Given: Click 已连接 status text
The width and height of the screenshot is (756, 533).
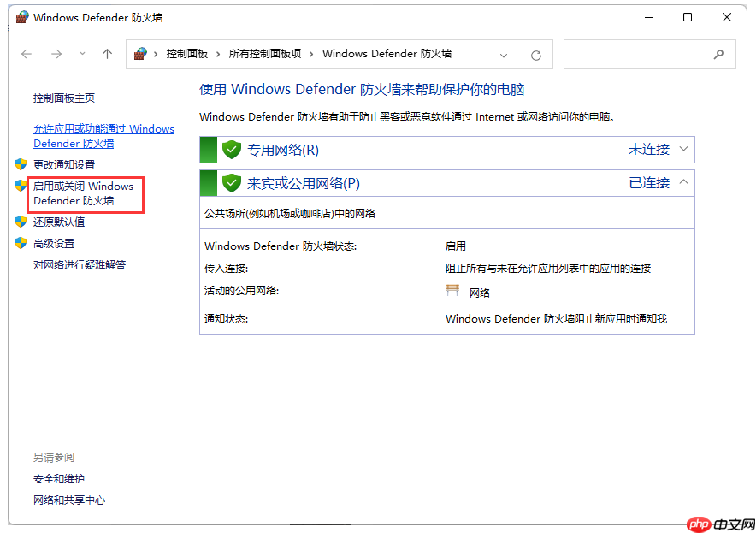Looking at the screenshot, I should coord(649,183).
